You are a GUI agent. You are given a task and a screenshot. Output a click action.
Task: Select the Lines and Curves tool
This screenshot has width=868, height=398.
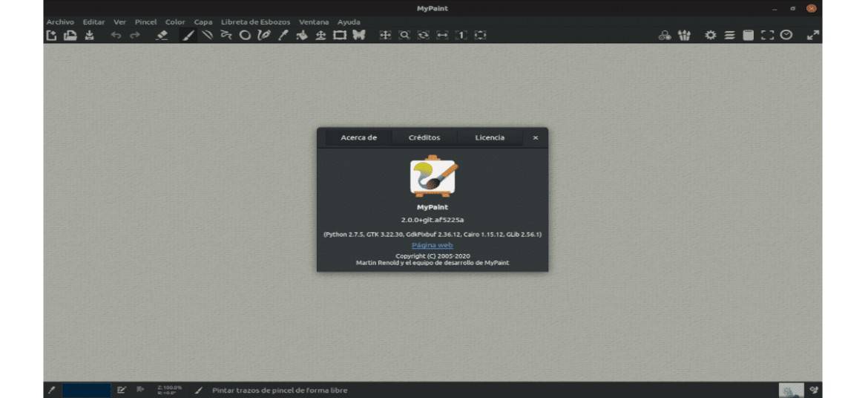[207, 36]
